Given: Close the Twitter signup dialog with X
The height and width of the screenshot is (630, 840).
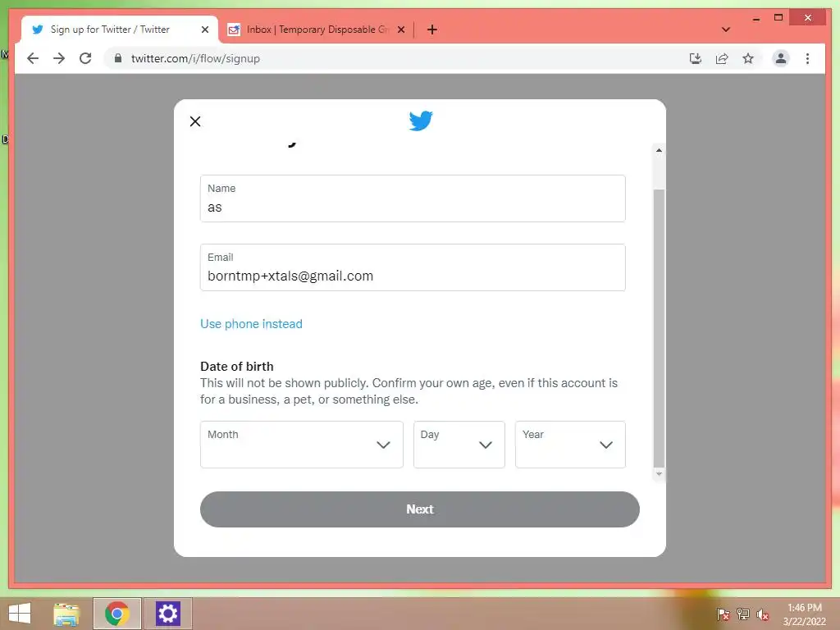Looking at the screenshot, I should click(195, 121).
